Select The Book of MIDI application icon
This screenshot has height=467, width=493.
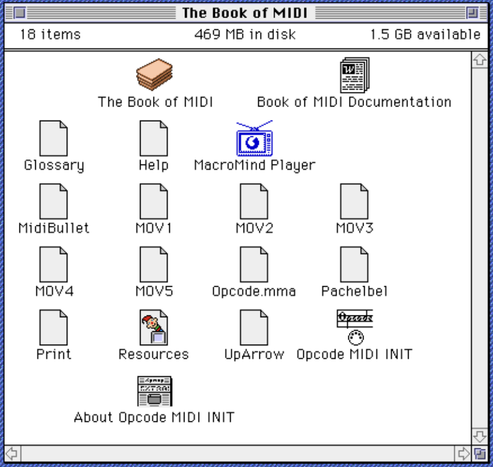click(154, 75)
